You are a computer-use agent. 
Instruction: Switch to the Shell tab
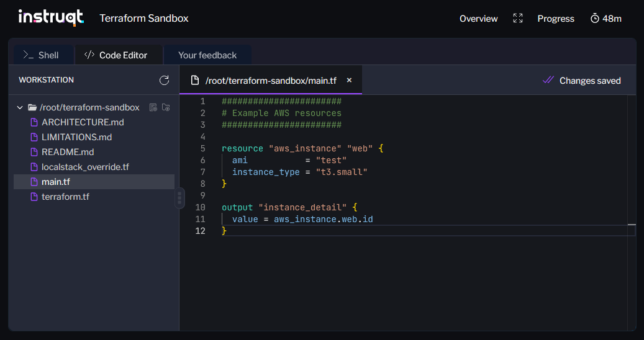point(42,55)
